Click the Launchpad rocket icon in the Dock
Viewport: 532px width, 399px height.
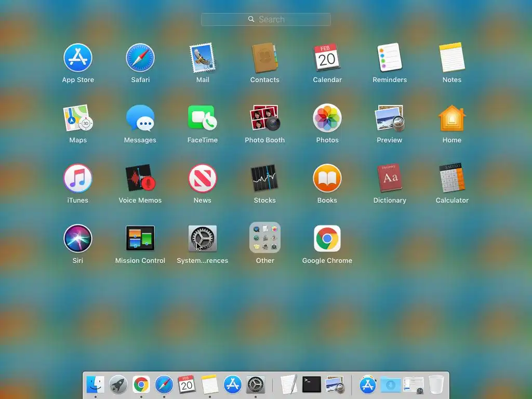(x=118, y=385)
